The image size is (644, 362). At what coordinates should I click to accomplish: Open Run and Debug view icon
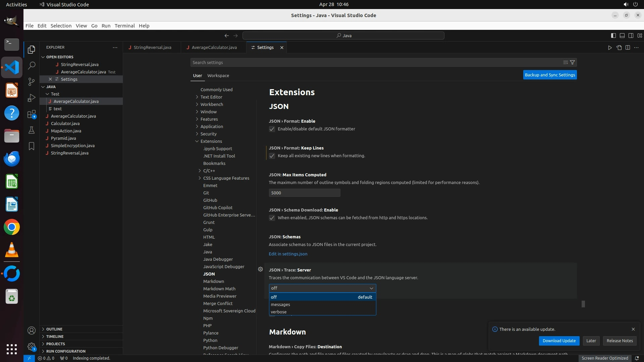point(32,98)
